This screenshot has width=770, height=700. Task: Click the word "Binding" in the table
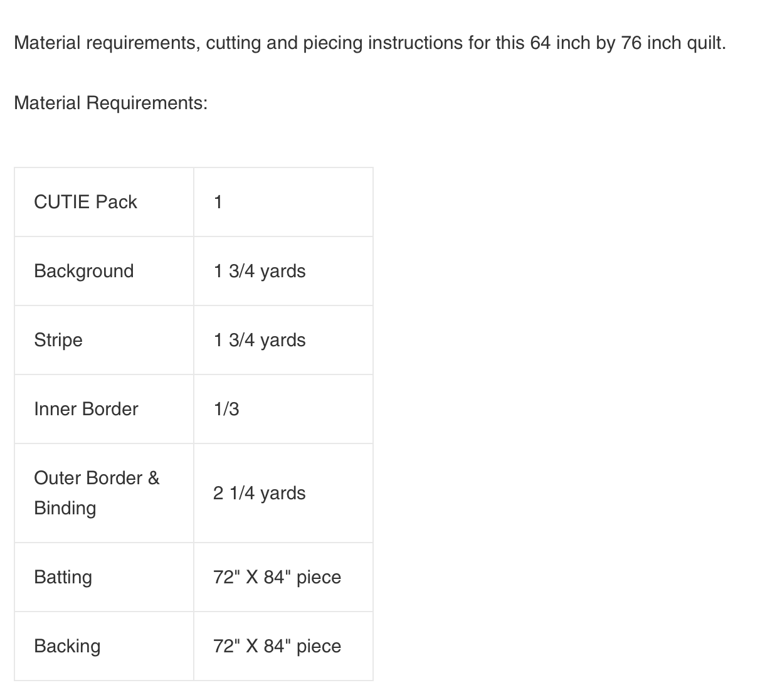65,508
